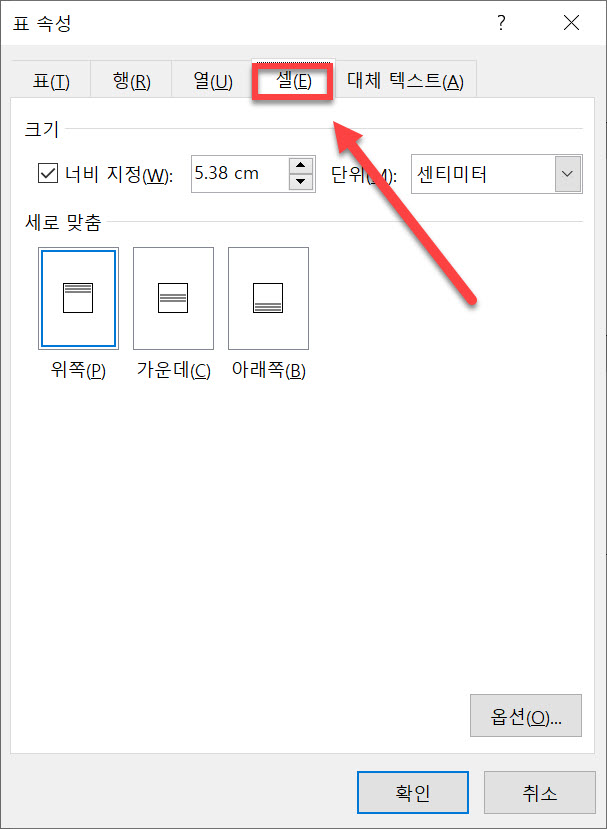Switch to the 표(T) tab
Viewport: 607px width, 829px height.
click(51, 81)
